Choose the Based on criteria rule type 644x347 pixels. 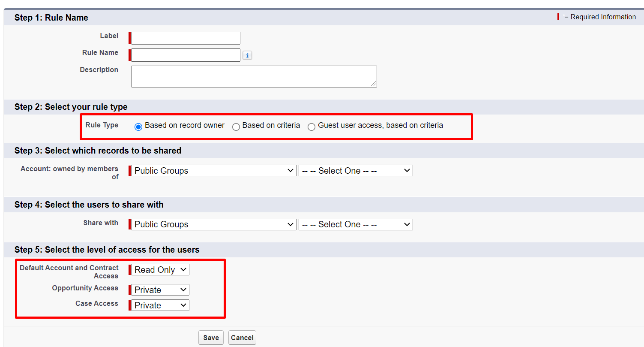coord(236,127)
